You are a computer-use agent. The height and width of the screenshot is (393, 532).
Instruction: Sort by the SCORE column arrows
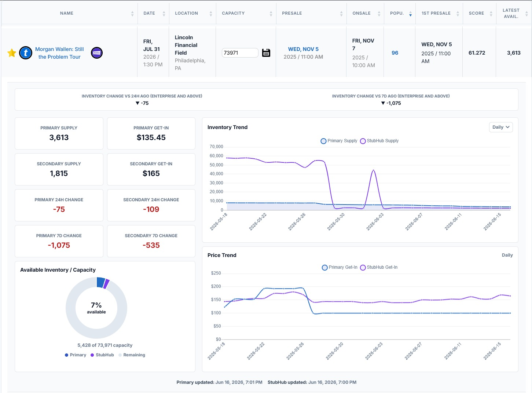point(491,14)
